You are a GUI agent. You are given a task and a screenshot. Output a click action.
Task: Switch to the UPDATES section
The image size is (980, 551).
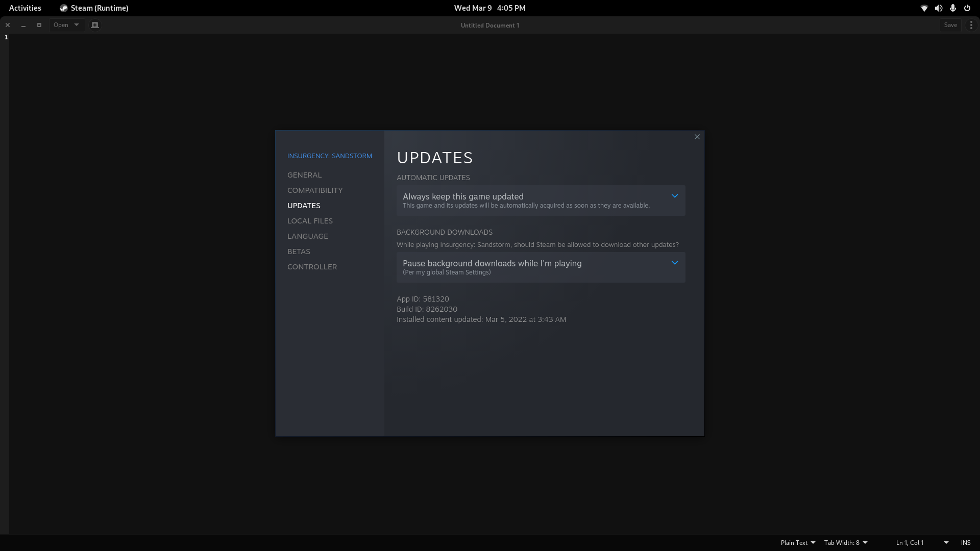[x=304, y=205]
